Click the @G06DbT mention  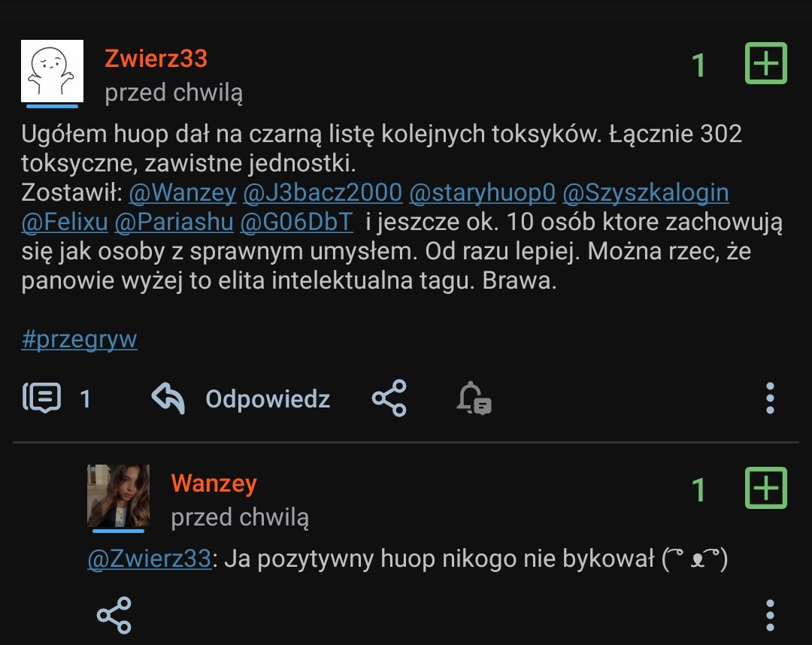[x=297, y=222]
